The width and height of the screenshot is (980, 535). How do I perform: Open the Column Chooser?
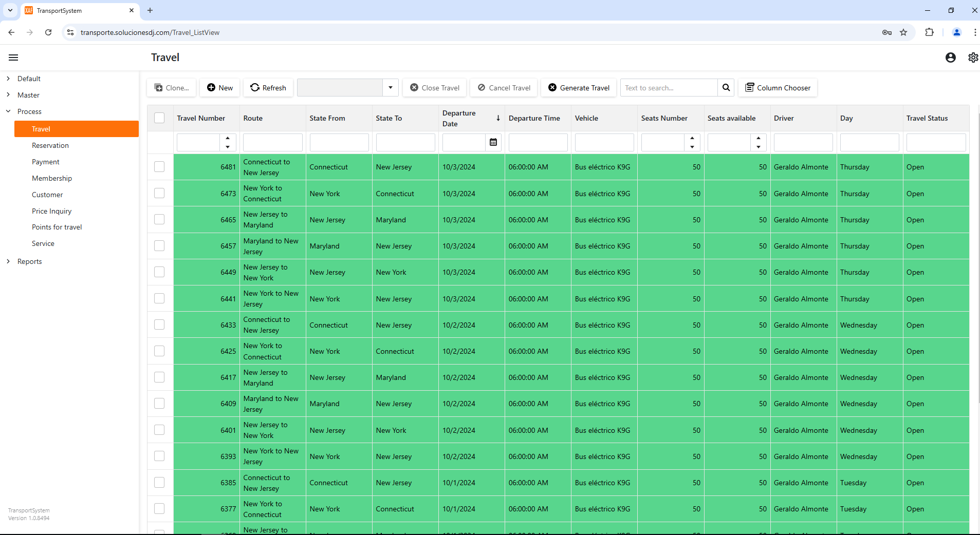point(778,88)
